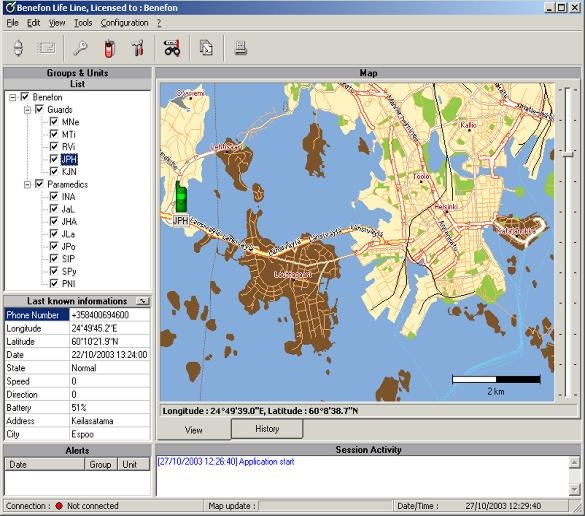The width and height of the screenshot is (585, 516).
Task: Click the map zoom slider handle
Action: pos(568,154)
